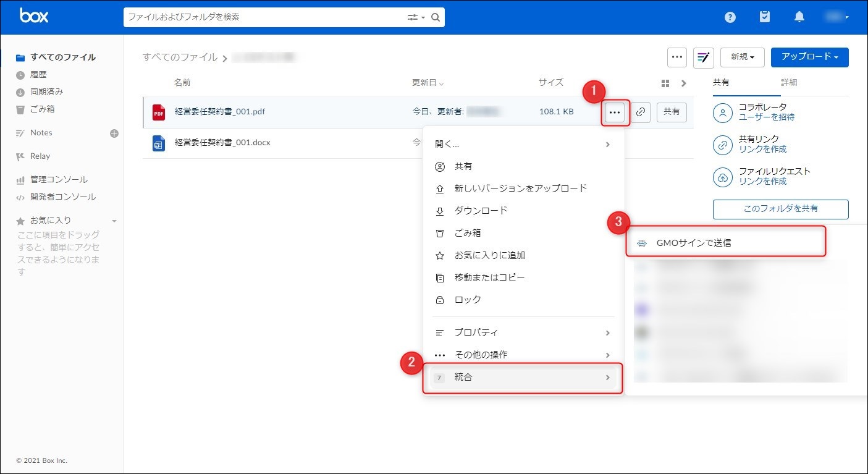Click the plus icon beside Notes
868x474 pixels.
[x=114, y=133]
